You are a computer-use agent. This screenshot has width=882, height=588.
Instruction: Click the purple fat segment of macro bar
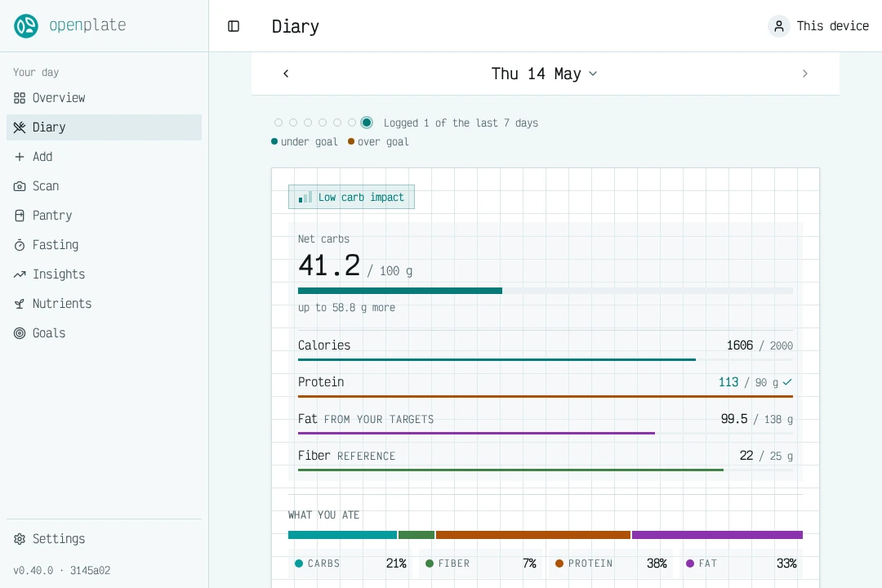tap(717, 535)
